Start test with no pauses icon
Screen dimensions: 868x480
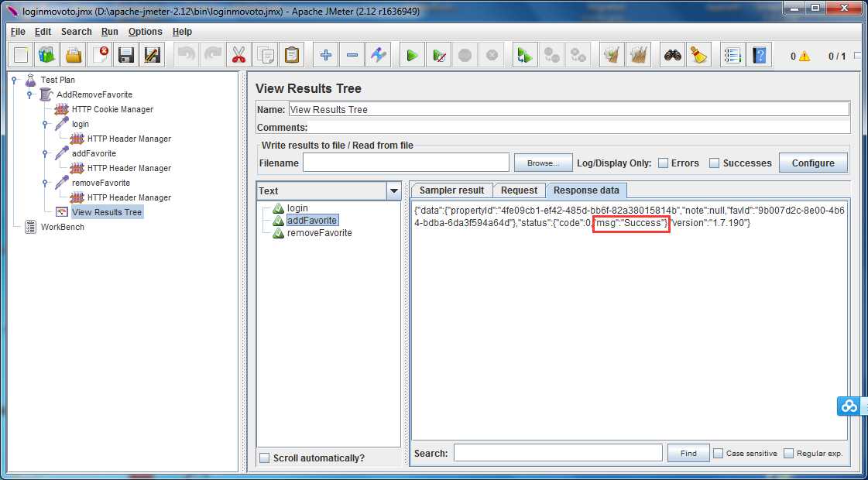(438, 56)
